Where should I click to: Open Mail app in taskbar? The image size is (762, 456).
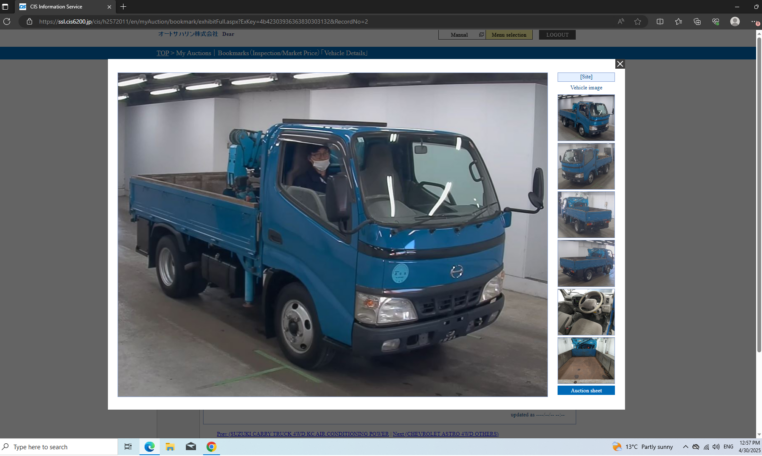tap(190, 447)
